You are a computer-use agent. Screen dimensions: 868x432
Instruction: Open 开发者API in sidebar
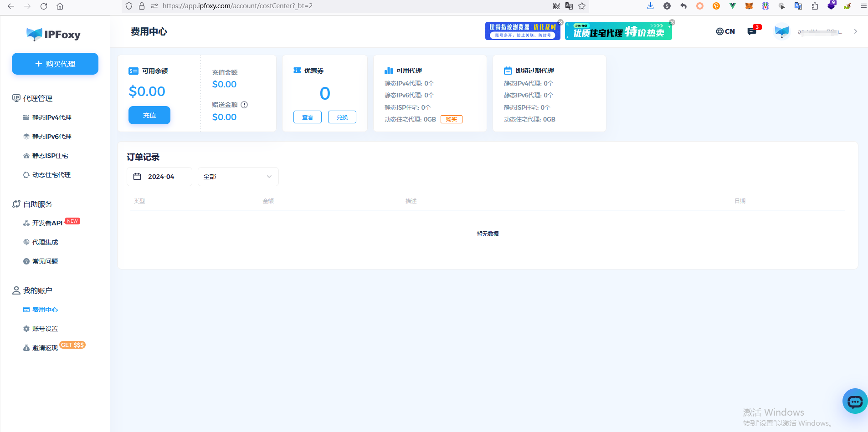coord(47,223)
